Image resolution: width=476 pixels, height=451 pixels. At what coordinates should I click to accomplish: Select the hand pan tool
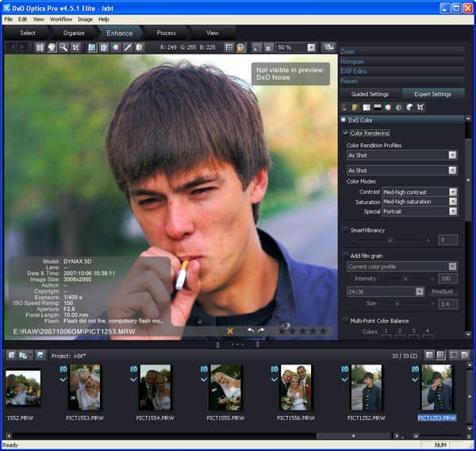52,48
